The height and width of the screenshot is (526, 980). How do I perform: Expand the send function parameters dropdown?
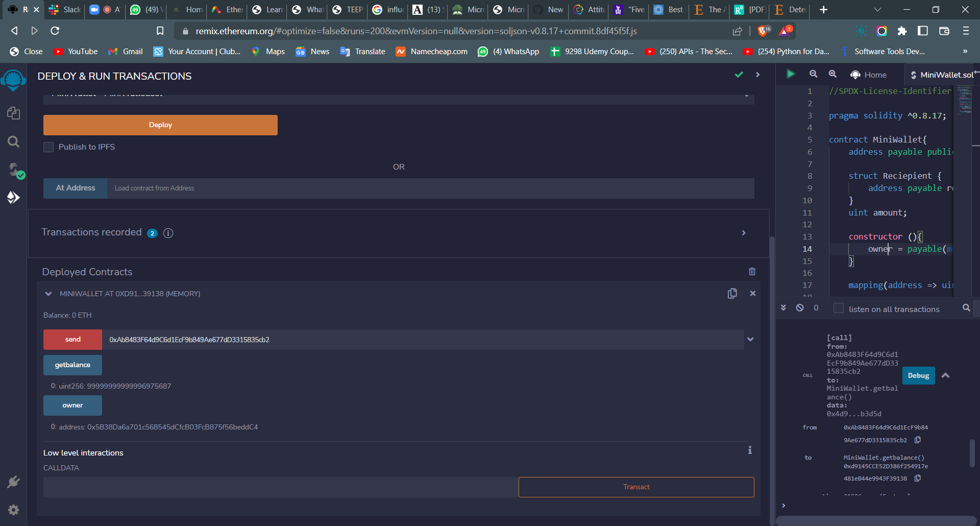pyautogui.click(x=750, y=339)
